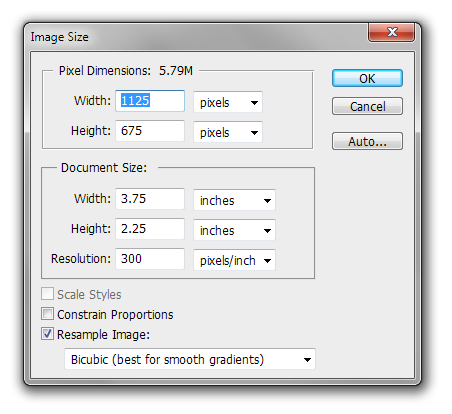Select the Pixel Dimensions Width field
The height and width of the screenshot is (414, 452).
click(x=150, y=101)
